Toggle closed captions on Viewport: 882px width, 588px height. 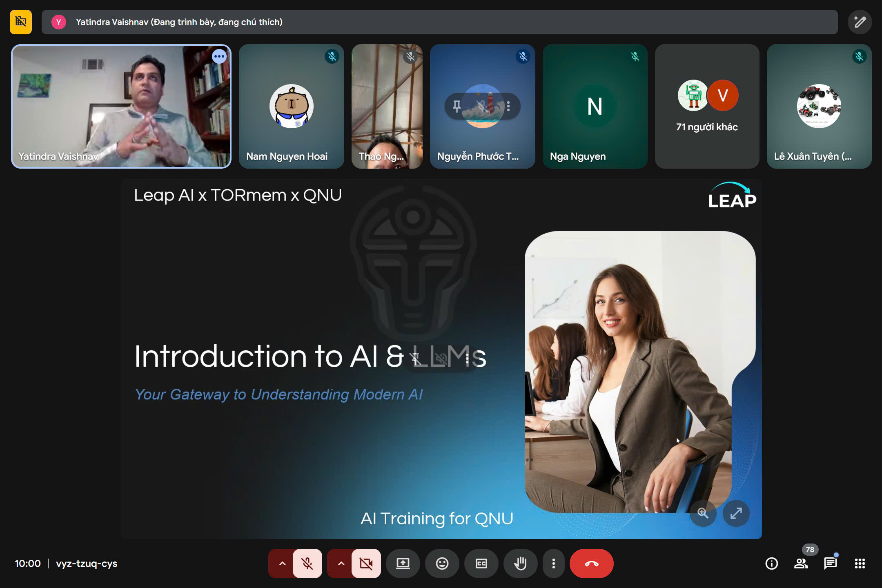coord(481,563)
